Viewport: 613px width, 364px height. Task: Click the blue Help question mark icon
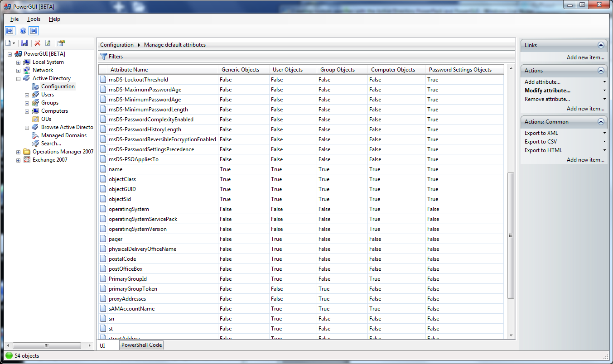tap(23, 31)
